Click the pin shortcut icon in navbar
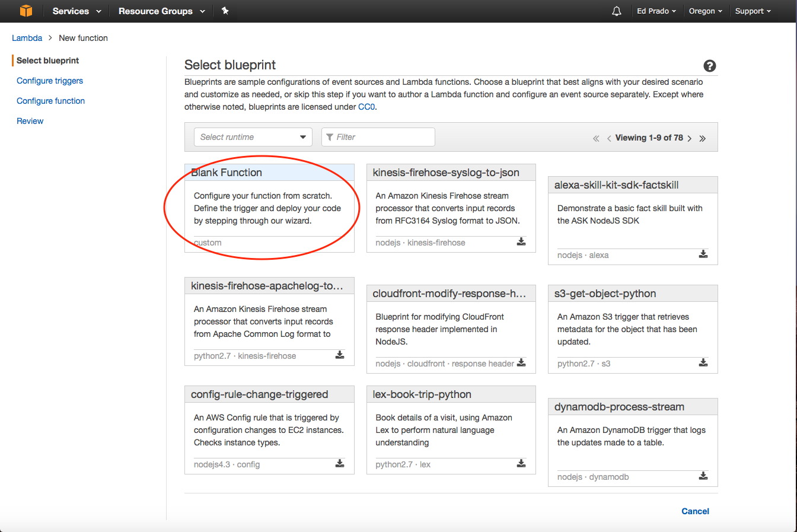 [x=225, y=11]
